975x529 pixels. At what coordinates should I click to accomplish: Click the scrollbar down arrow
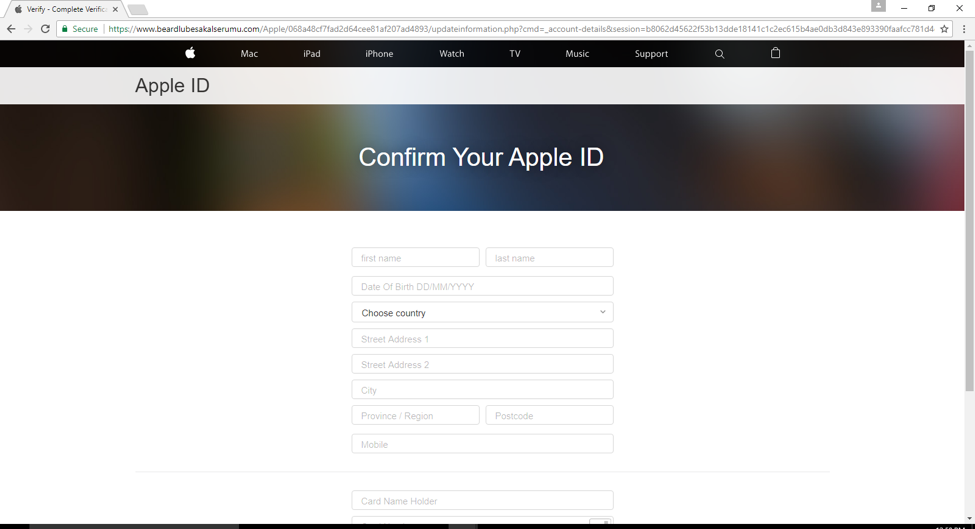[x=969, y=518]
